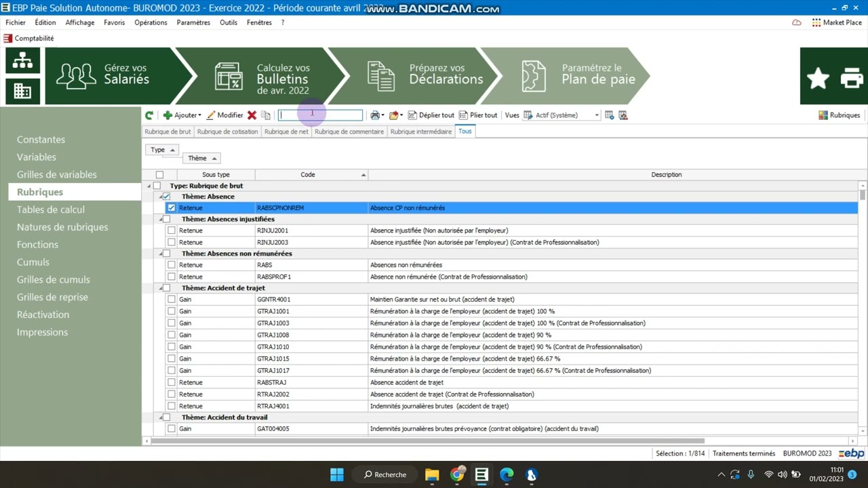868x488 pixels.
Task: Open the Fichier menu
Action: tap(16, 22)
